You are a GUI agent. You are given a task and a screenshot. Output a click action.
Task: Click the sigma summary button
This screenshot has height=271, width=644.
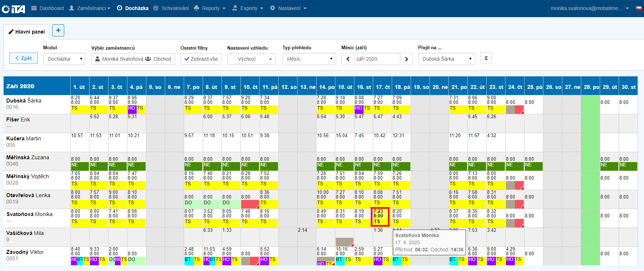tap(486, 58)
